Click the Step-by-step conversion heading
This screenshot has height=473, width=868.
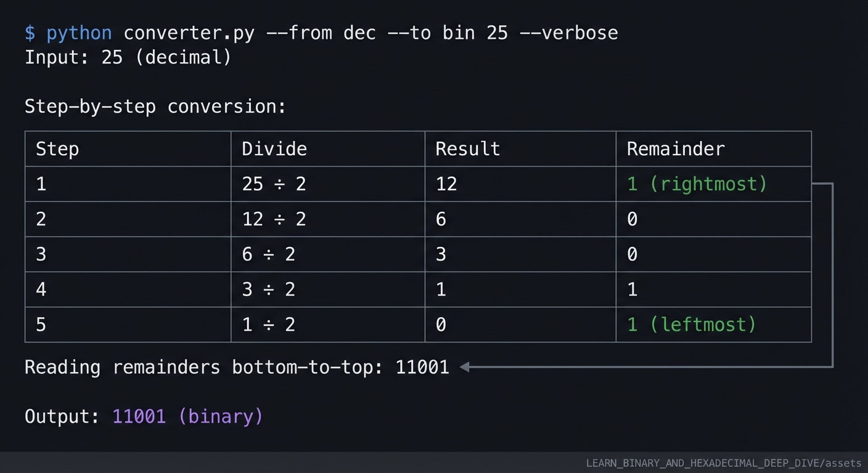[155, 107]
